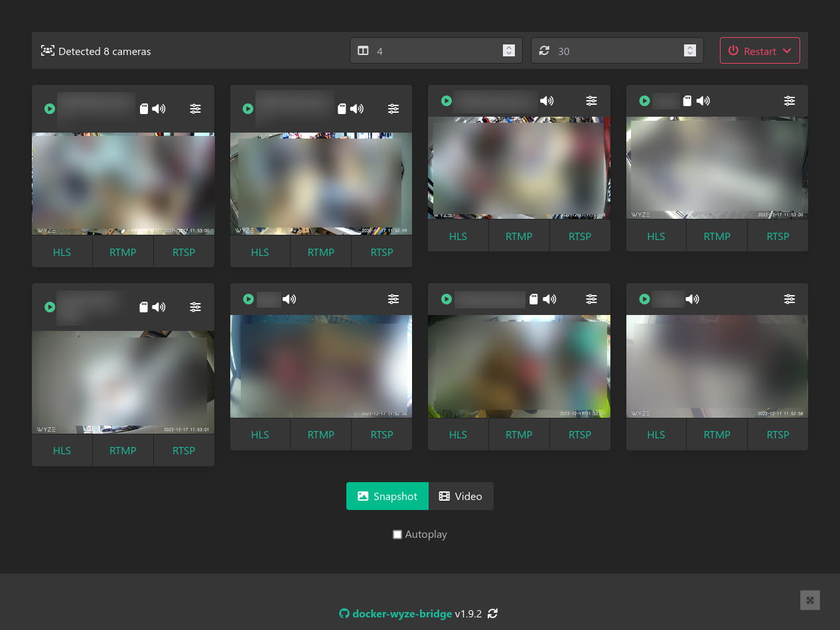The image size is (840, 630).
Task: Adjust the columns count stepper arrows
Action: pyautogui.click(x=508, y=51)
